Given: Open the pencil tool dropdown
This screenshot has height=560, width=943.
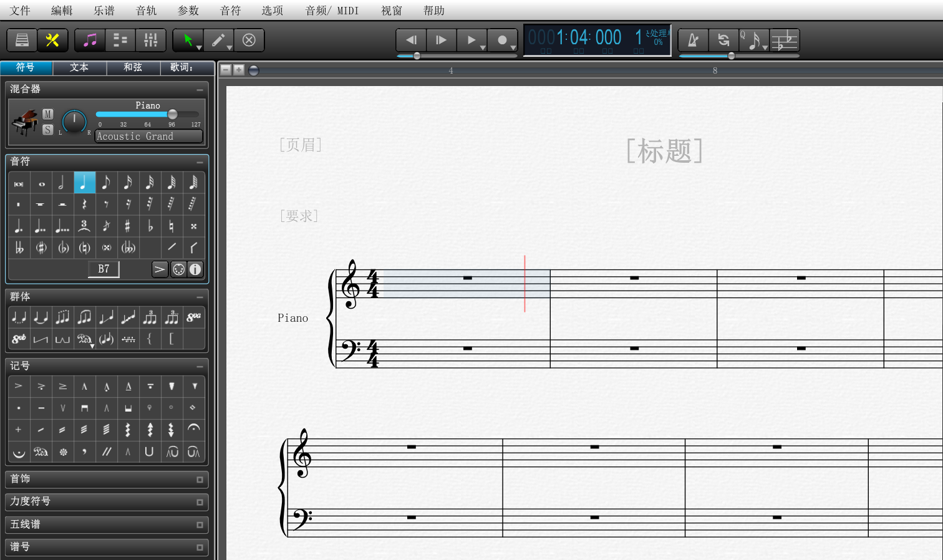Looking at the screenshot, I should 229,47.
